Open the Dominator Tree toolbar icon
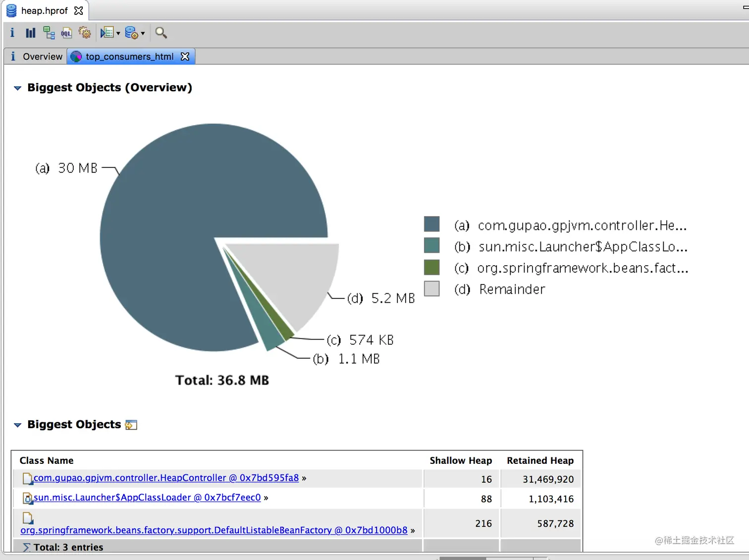This screenshot has width=749, height=560. [49, 33]
